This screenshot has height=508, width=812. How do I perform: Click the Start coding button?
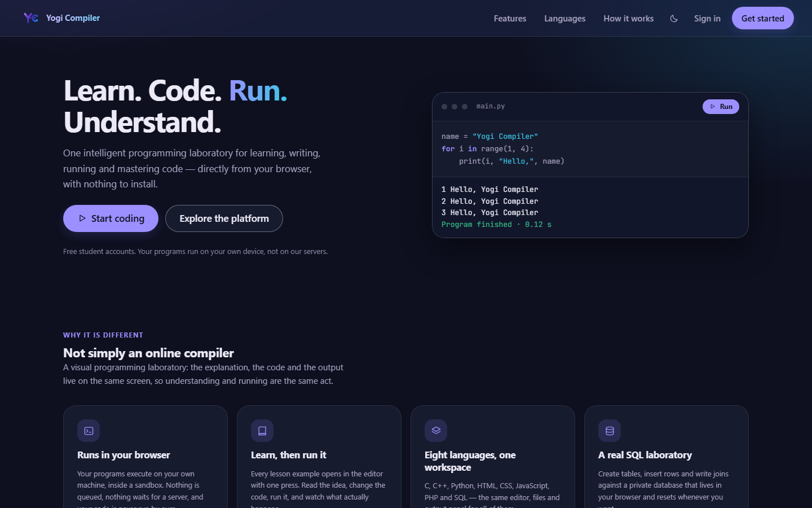(x=111, y=218)
